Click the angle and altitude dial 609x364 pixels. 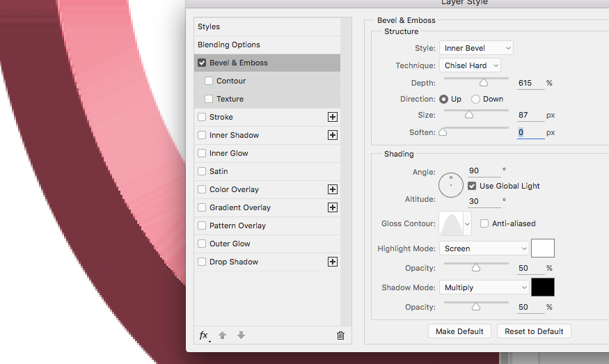click(451, 185)
